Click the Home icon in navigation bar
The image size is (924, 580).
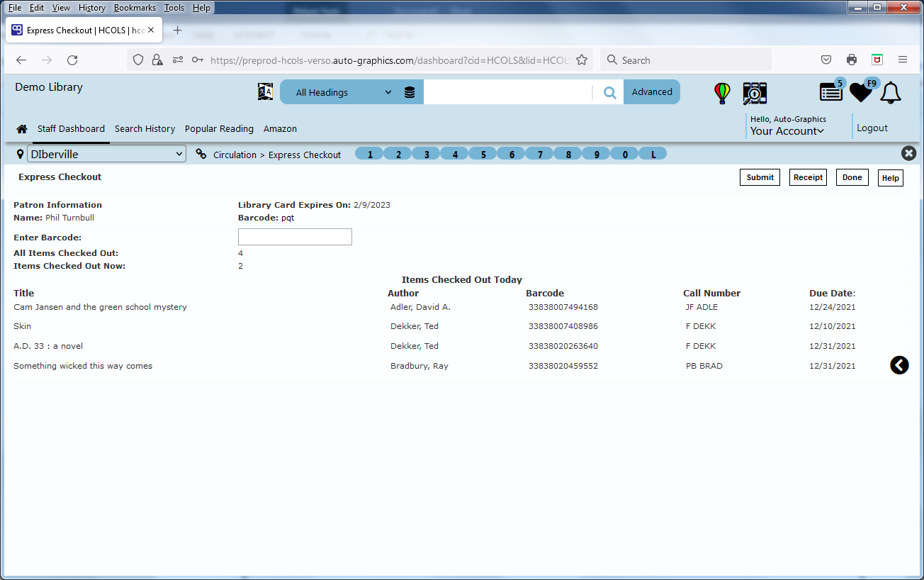tap(22, 129)
